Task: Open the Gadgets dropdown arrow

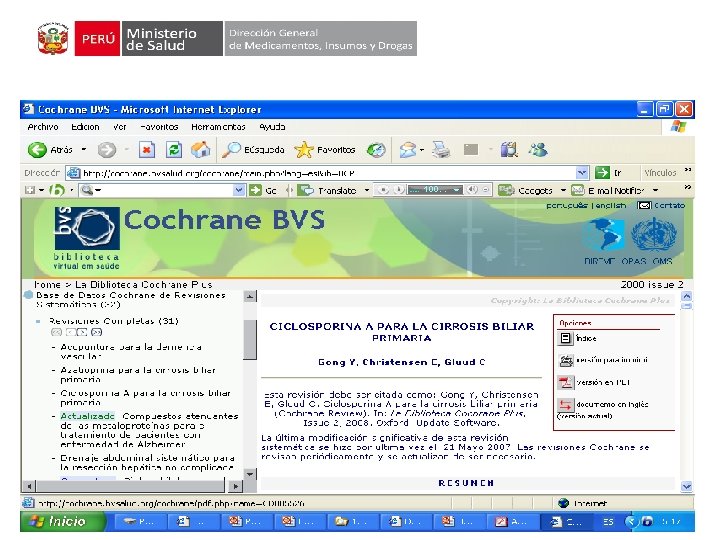Action: [x=563, y=190]
